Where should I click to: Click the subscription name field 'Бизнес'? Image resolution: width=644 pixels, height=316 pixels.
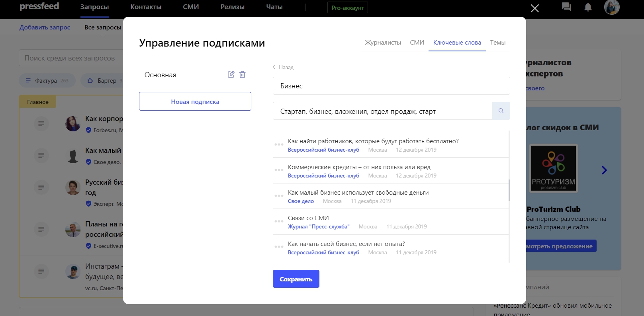391,86
